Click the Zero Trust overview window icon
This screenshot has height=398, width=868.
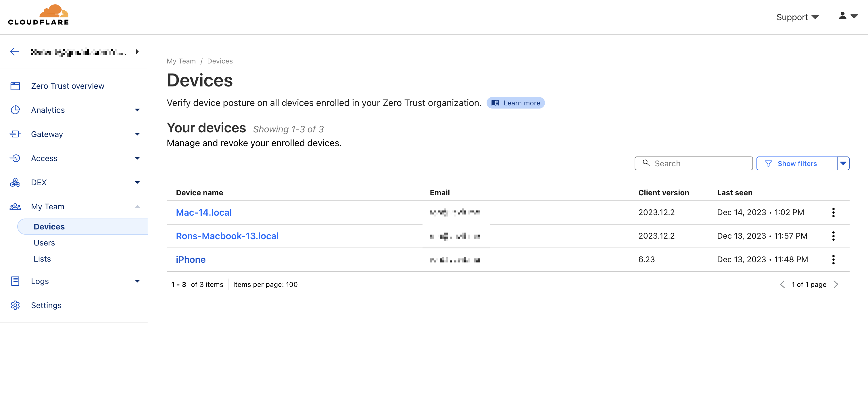[x=15, y=86]
